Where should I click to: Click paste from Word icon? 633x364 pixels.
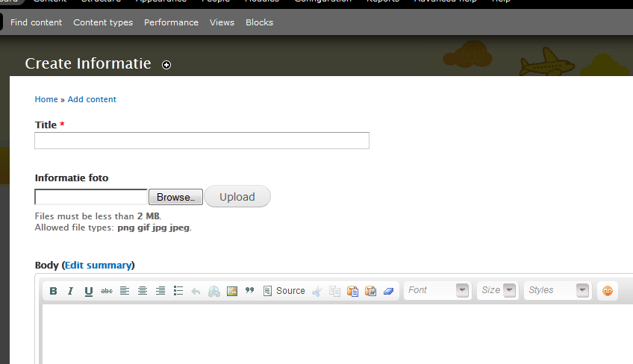pos(370,291)
